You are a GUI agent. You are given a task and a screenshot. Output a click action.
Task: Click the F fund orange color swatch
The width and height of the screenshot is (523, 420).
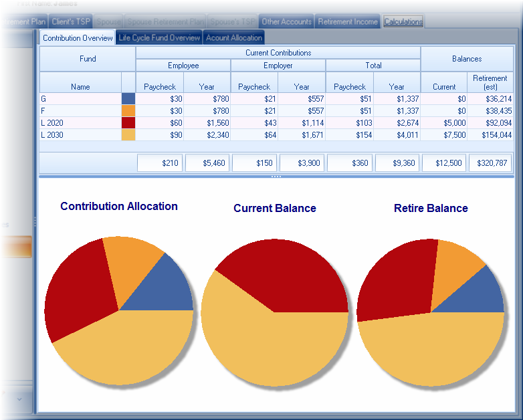[128, 110]
